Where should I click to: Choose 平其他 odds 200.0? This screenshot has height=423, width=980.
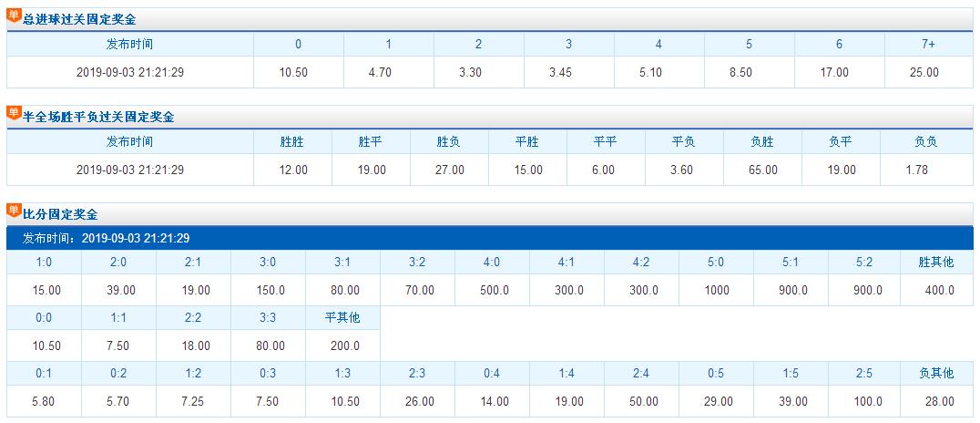(342, 346)
